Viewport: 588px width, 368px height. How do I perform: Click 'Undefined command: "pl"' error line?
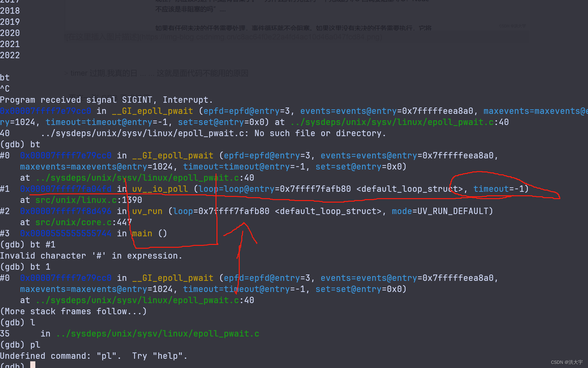point(94,356)
